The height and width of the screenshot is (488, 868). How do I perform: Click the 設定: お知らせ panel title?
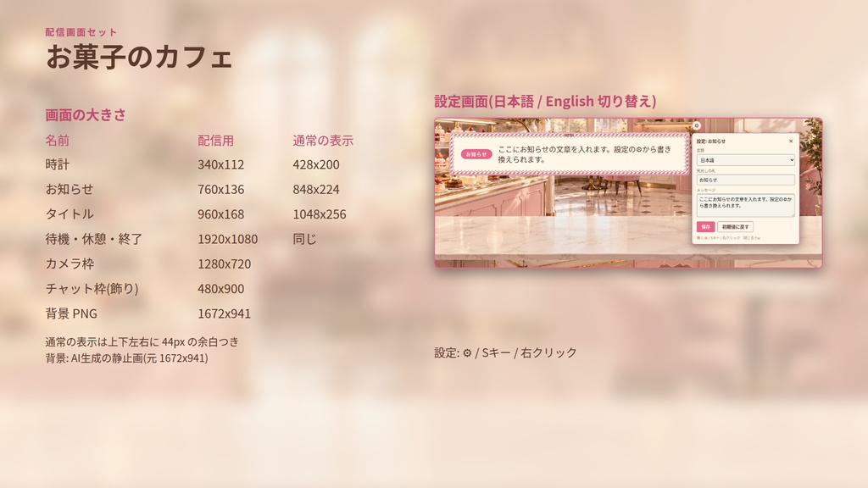click(711, 141)
